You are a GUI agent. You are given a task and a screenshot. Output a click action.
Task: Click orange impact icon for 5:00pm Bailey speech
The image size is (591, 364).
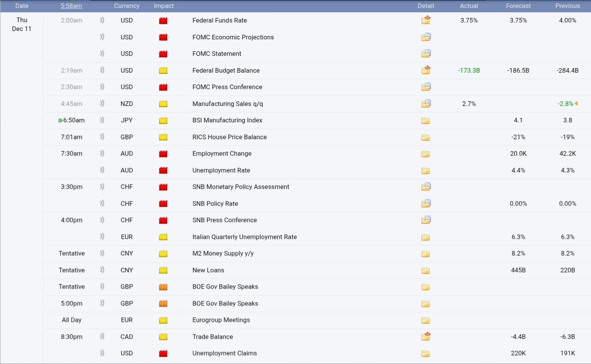(163, 304)
